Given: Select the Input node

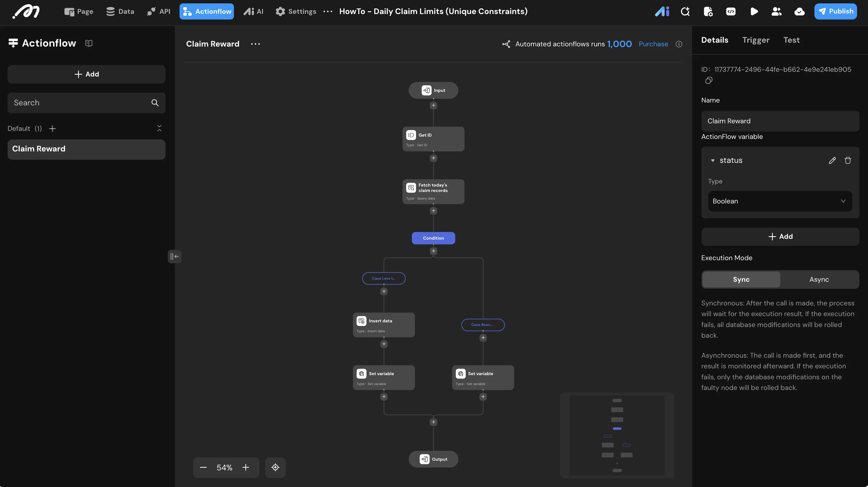Looking at the screenshot, I should pos(433,90).
